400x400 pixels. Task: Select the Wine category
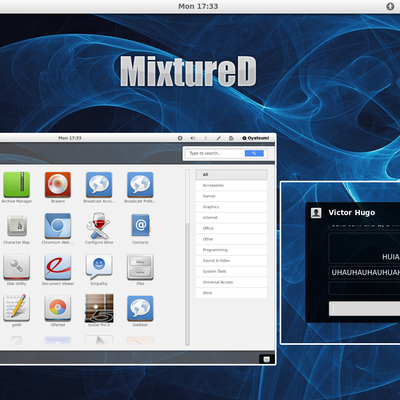(231, 293)
